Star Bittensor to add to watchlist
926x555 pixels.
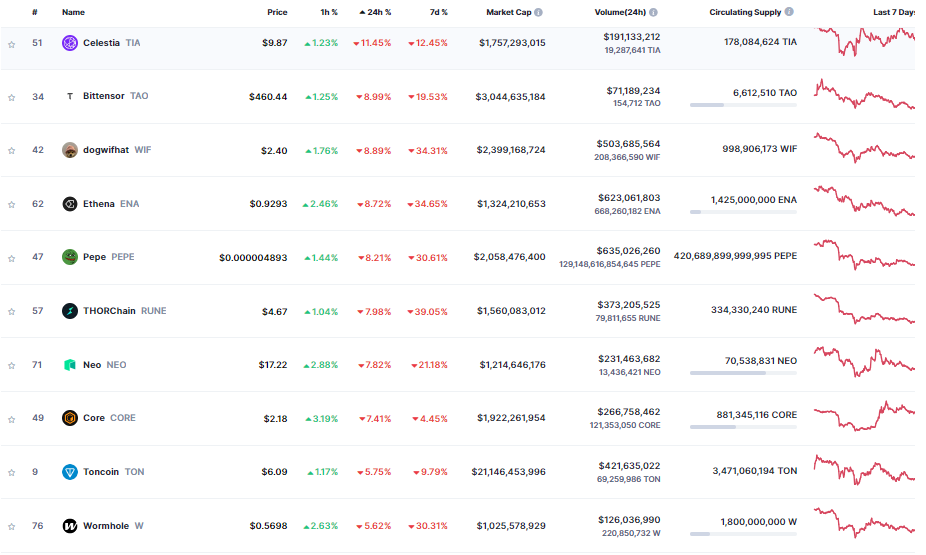point(11,97)
